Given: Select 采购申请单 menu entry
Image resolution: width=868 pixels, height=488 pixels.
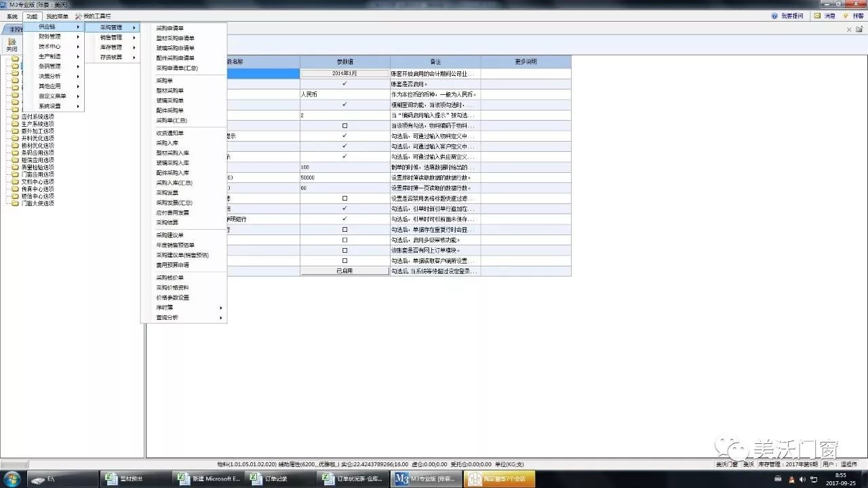Looking at the screenshot, I should click(x=170, y=28).
